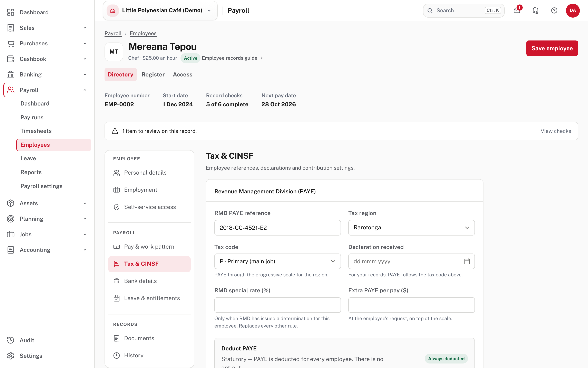Click the Settings gear icon in sidebar
The image size is (588, 368).
point(11,356)
